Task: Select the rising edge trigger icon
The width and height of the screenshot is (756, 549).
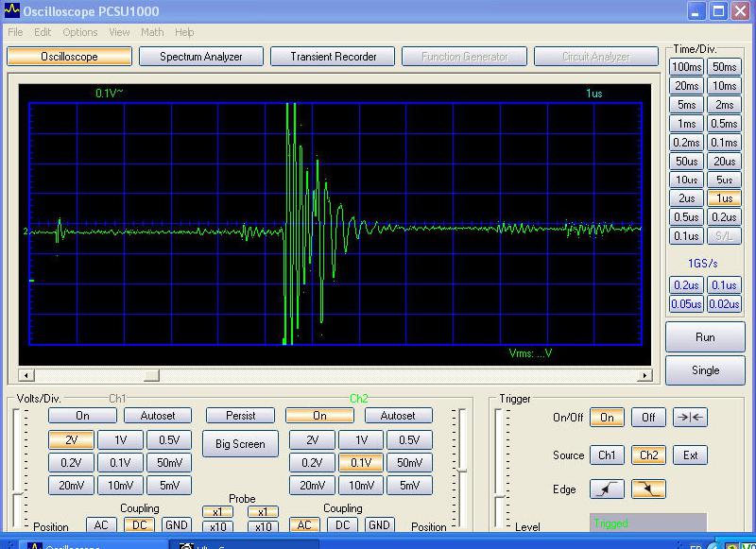Action: coord(607,489)
